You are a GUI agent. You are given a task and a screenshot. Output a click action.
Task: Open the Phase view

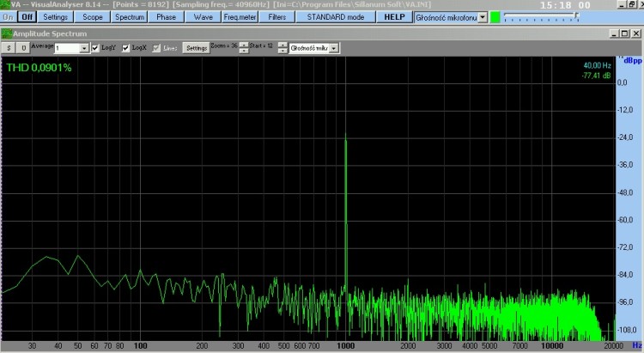pos(166,17)
